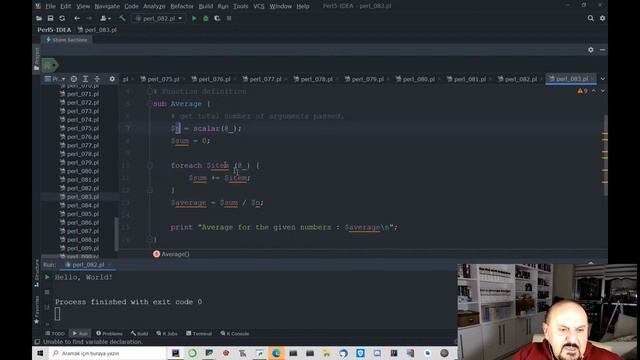Click perl_083.pl in the navigation bar

[98, 30]
